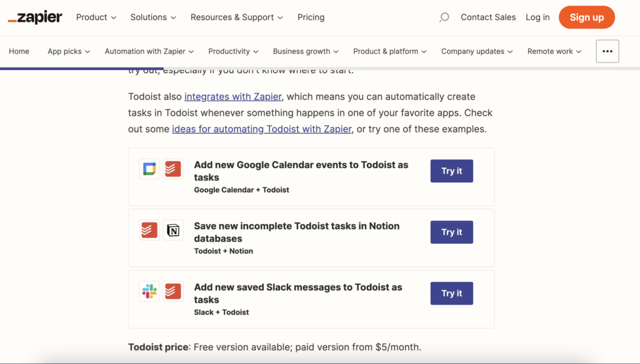Go to blog Home
Screen dimensions: 640x364
19,51
